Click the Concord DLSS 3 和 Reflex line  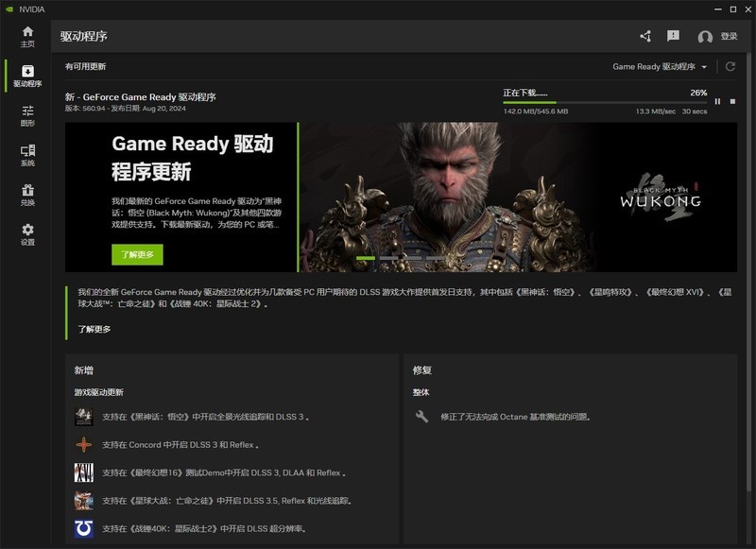(x=180, y=445)
